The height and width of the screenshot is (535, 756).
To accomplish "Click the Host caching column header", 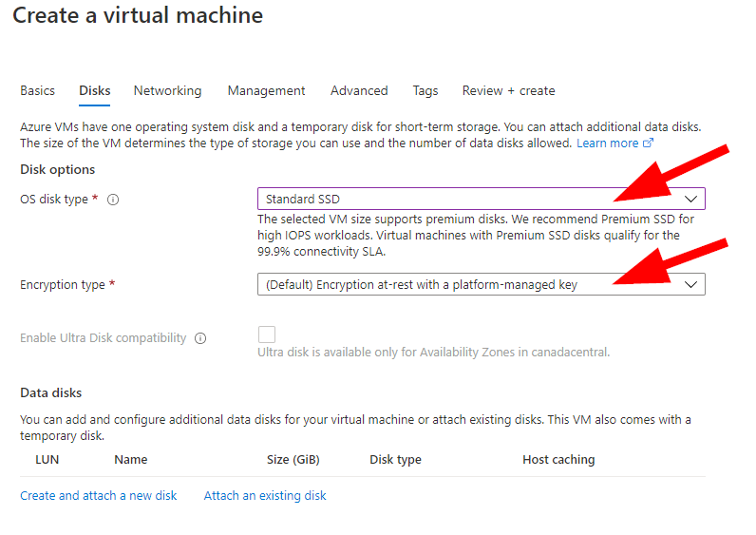I will tap(558, 459).
